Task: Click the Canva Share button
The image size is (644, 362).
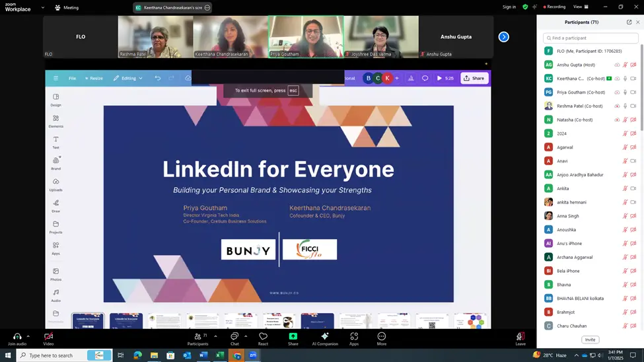Action: (x=474, y=78)
